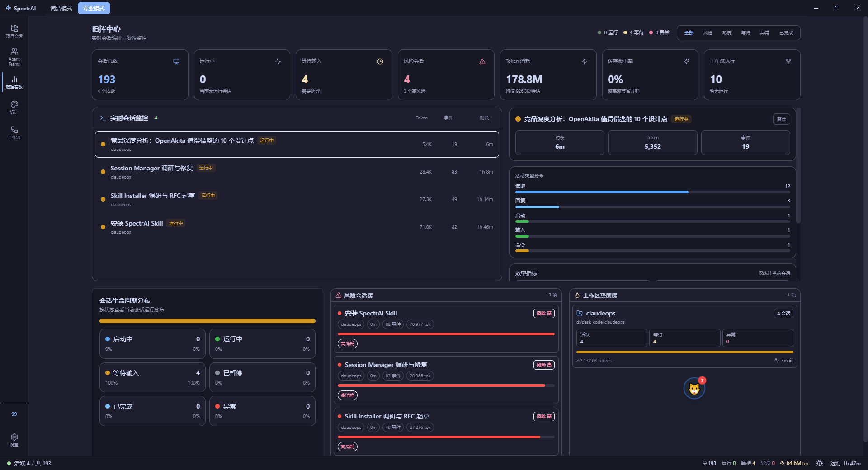Click the 聚焦 focus button
The height and width of the screenshot is (470, 868).
point(782,119)
